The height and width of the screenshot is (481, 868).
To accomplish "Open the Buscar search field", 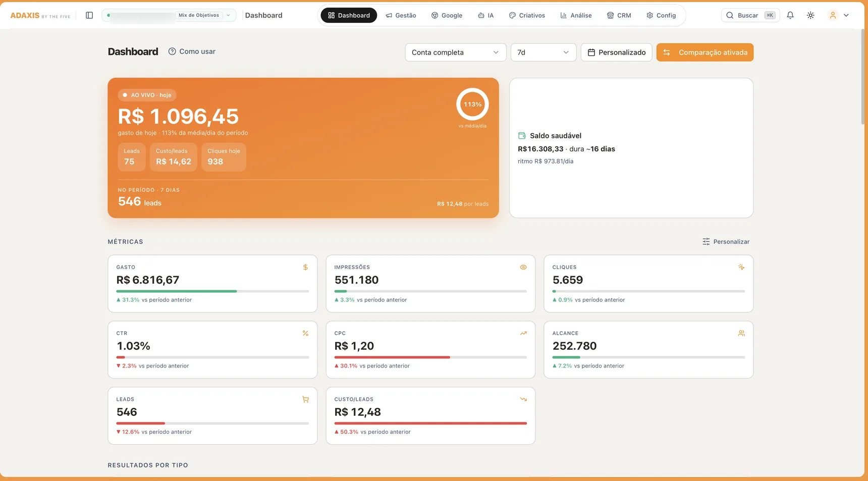I will 750,15.
